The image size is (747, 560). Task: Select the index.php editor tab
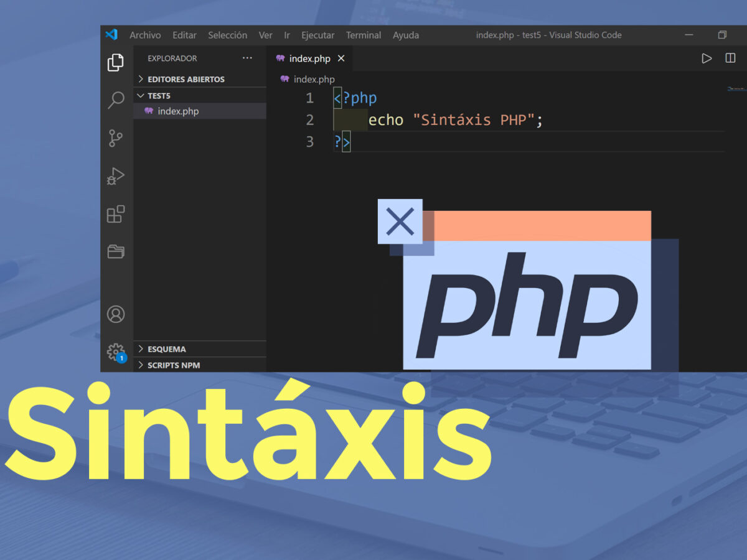[x=309, y=58]
